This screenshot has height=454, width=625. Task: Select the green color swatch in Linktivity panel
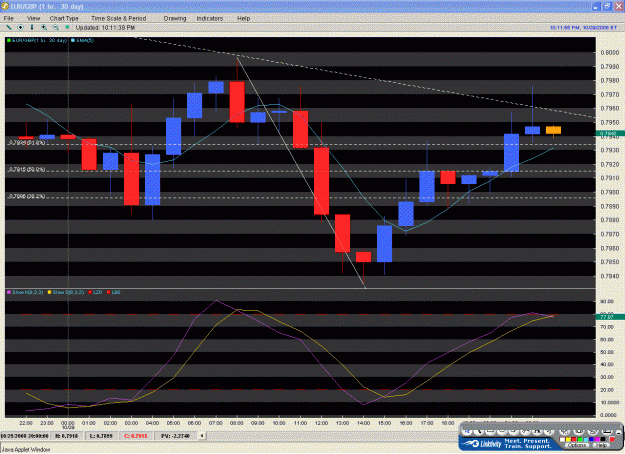580,439
